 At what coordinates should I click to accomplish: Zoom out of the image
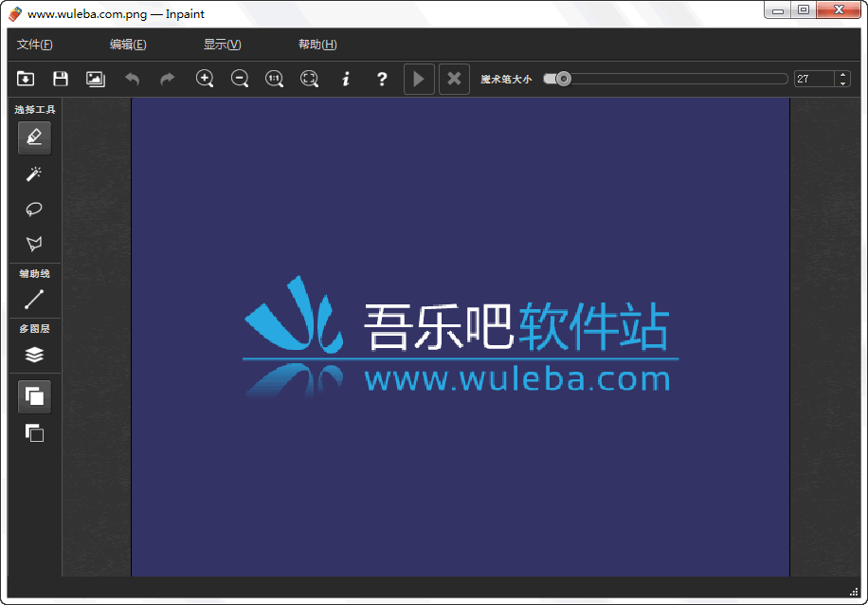240,79
